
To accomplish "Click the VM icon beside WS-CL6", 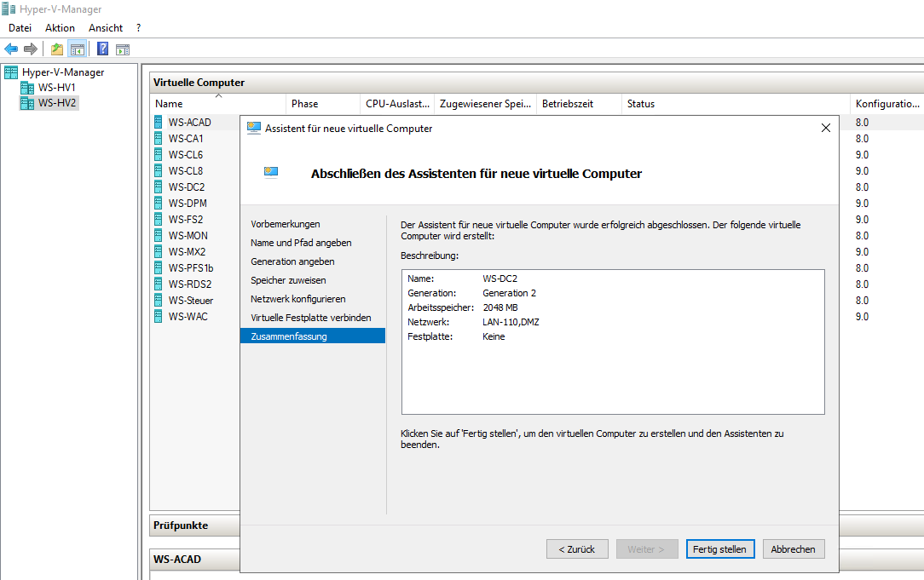I will 159,154.
